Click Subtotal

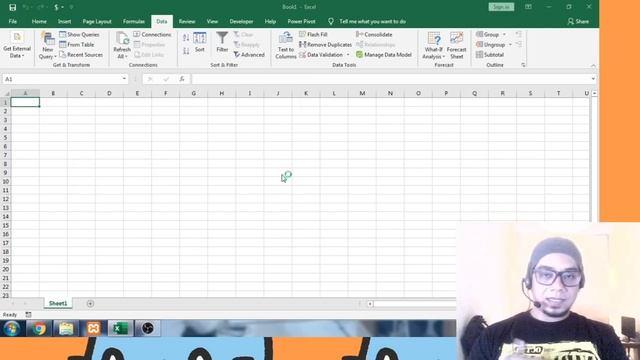click(x=490, y=55)
